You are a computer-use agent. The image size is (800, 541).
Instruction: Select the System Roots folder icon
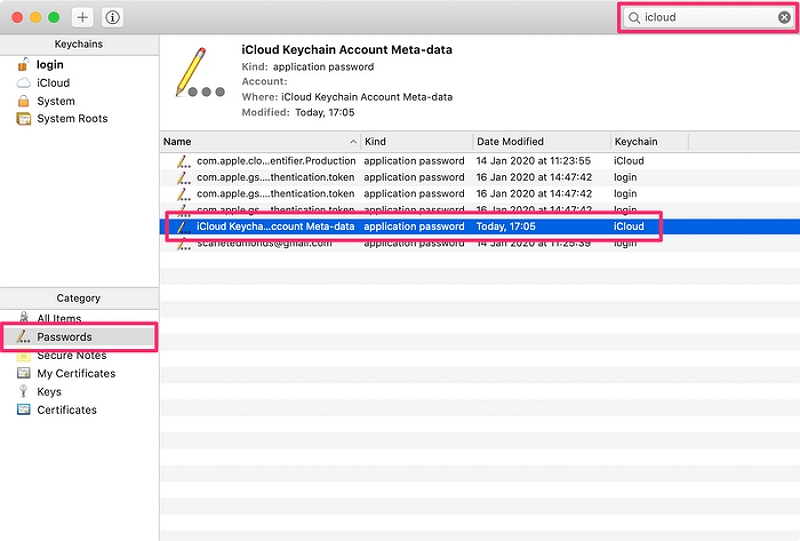tap(23, 118)
